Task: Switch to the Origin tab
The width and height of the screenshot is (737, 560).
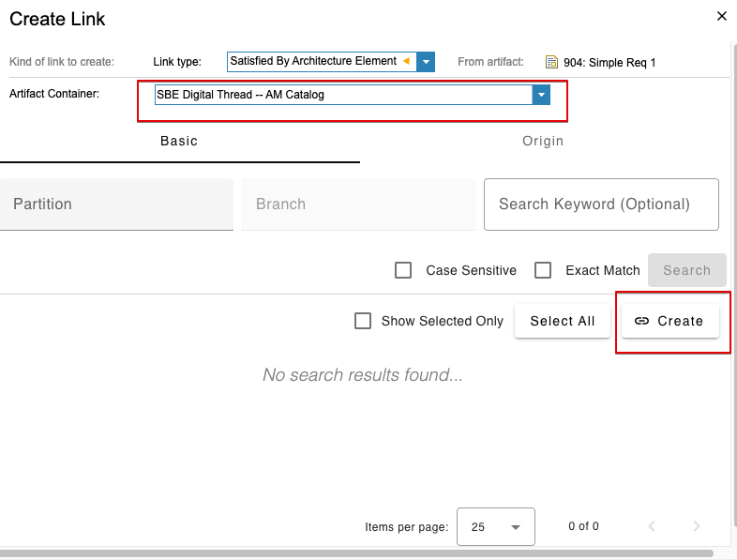Action: (x=543, y=141)
